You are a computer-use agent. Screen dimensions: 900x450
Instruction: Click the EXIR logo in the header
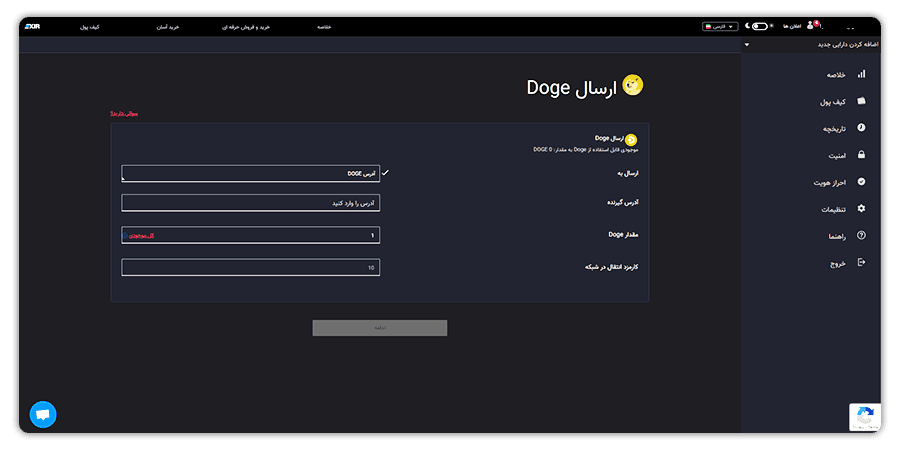point(33,27)
